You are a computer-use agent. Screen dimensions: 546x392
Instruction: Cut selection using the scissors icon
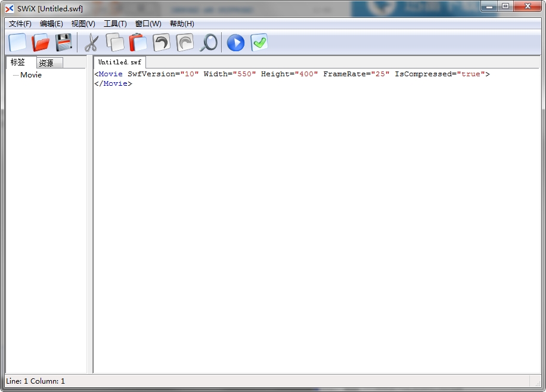click(91, 43)
